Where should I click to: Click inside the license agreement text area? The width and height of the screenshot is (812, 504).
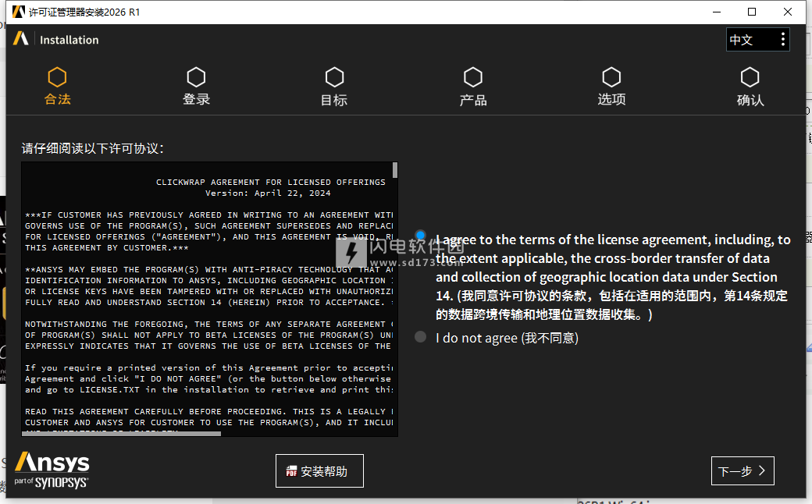click(207, 312)
